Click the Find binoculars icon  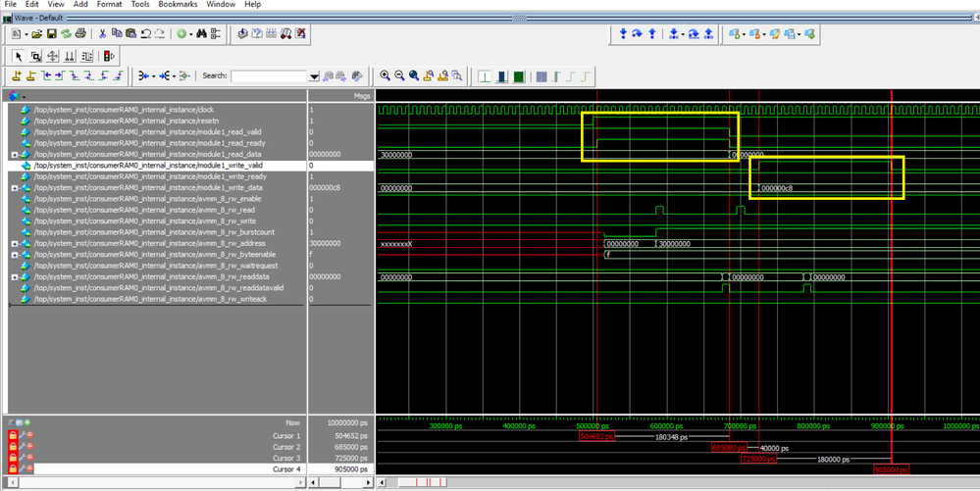201,34
